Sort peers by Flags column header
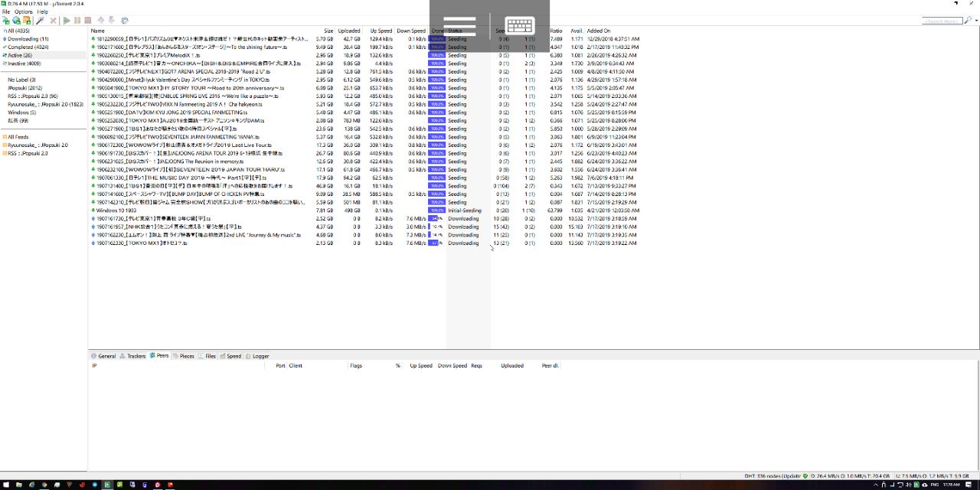980x490 pixels. pyautogui.click(x=356, y=366)
